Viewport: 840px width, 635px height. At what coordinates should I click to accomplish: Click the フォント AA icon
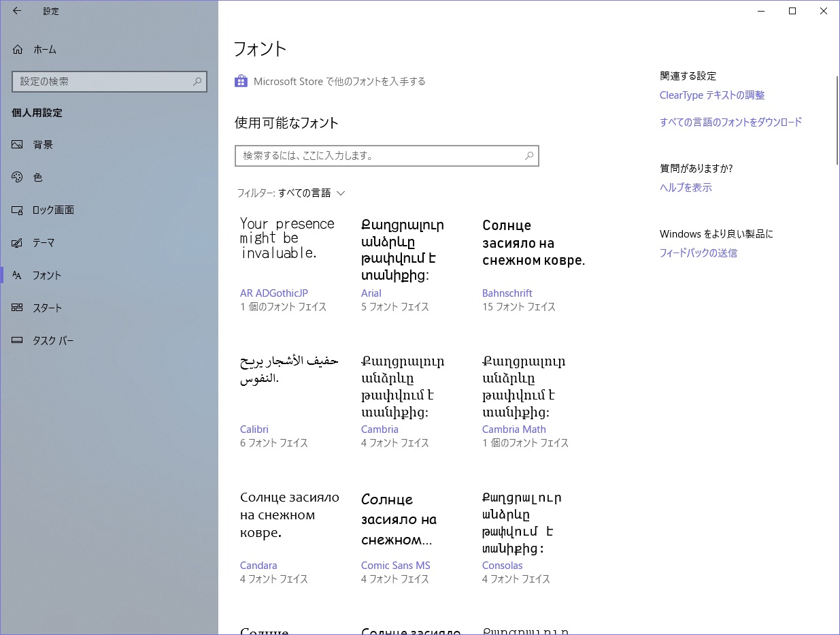[x=18, y=276]
